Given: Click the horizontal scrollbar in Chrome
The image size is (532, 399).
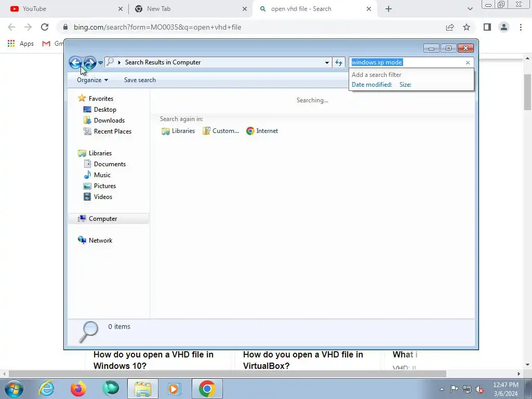Looking at the screenshot, I should pyautogui.click(x=227, y=374).
